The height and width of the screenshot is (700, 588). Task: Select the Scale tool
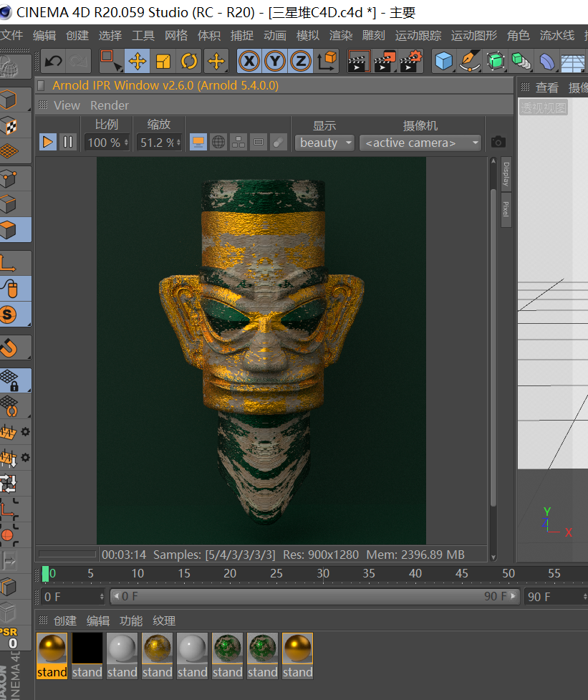(x=163, y=62)
